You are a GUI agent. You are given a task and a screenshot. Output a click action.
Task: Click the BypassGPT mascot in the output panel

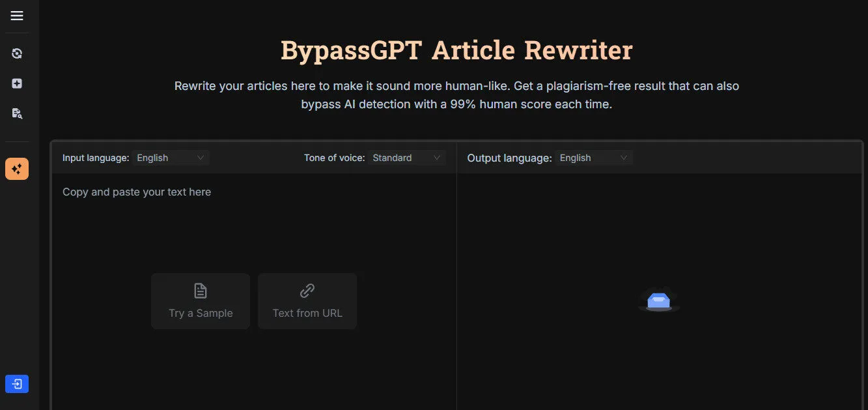point(659,300)
